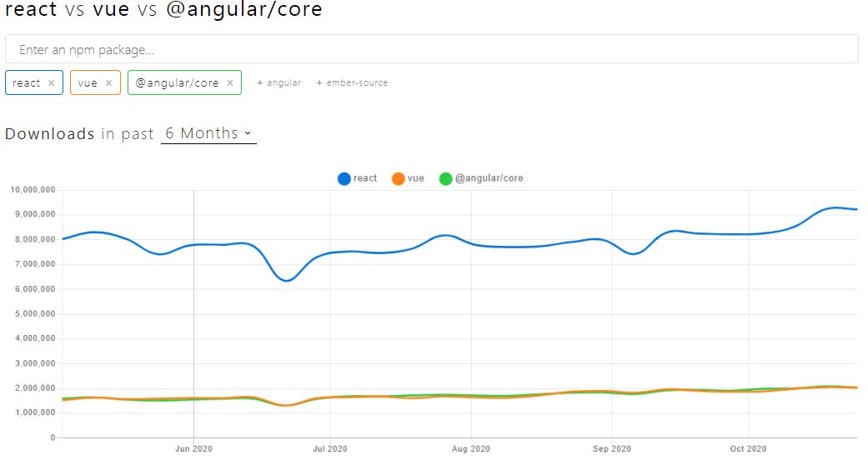Remove the vue package tag
Viewport: 868px width, 460px height.
(108, 83)
